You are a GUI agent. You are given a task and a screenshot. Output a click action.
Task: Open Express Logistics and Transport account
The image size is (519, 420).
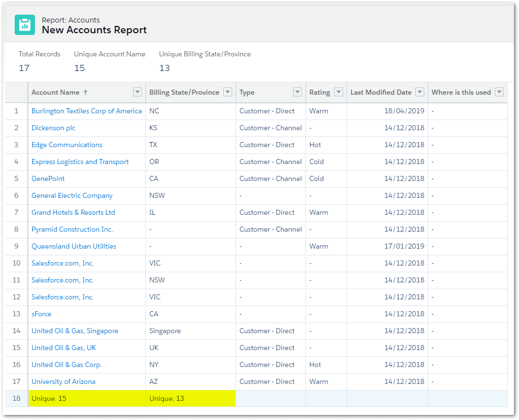tap(80, 162)
